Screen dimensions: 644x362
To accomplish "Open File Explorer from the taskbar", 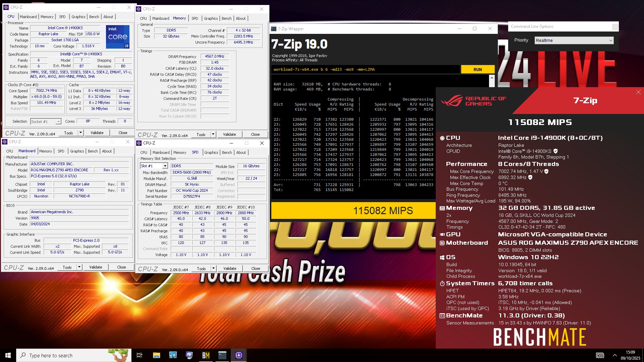I will pyautogui.click(x=156, y=355).
